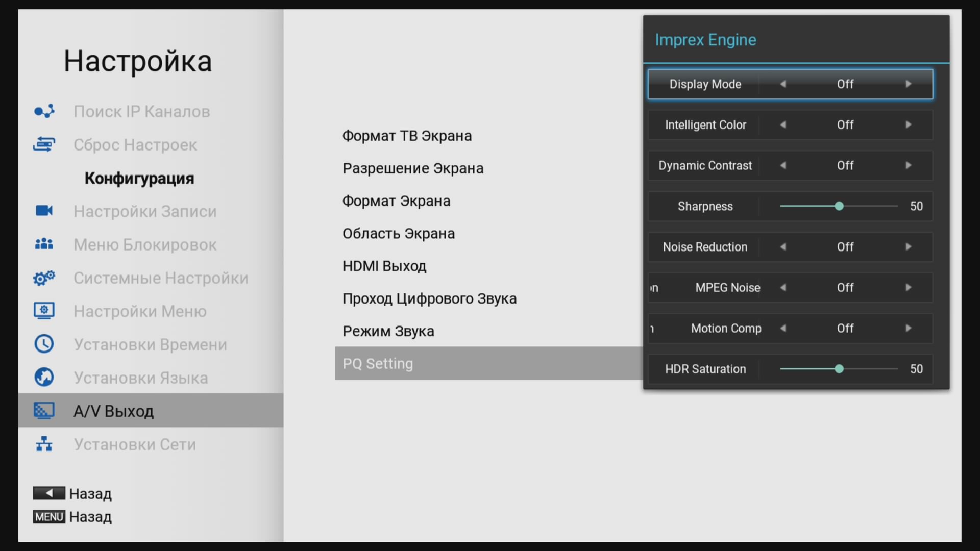The image size is (980, 551).
Task: Change Noise Reduction with right arrow
Action: pos(909,247)
